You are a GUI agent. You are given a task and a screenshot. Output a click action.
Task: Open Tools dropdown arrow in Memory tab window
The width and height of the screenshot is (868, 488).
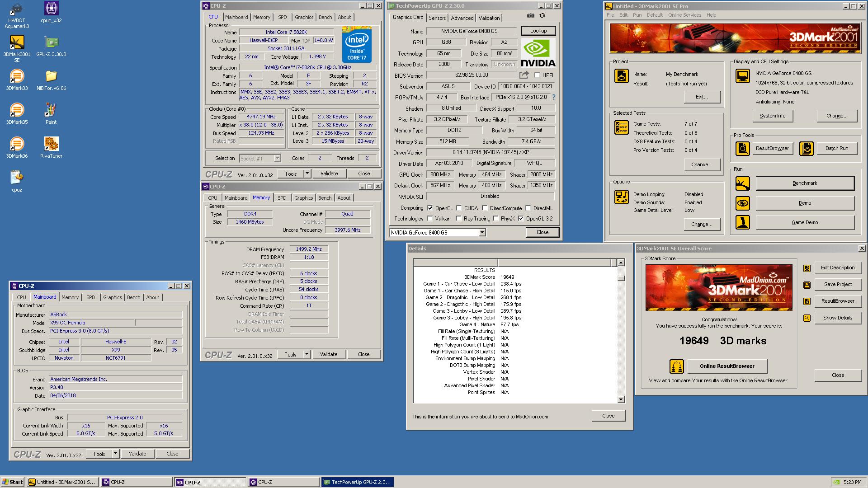(x=307, y=354)
